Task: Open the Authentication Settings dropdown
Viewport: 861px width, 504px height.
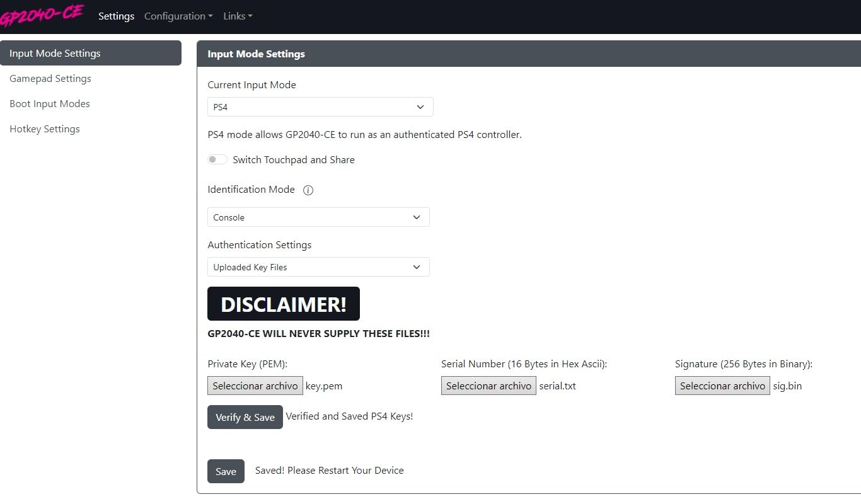Action: point(318,267)
